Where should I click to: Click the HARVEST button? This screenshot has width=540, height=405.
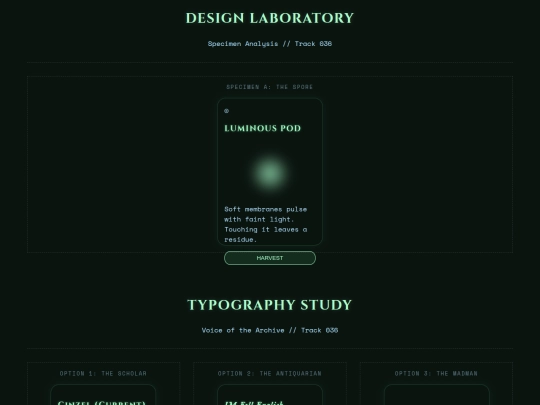click(x=270, y=258)
